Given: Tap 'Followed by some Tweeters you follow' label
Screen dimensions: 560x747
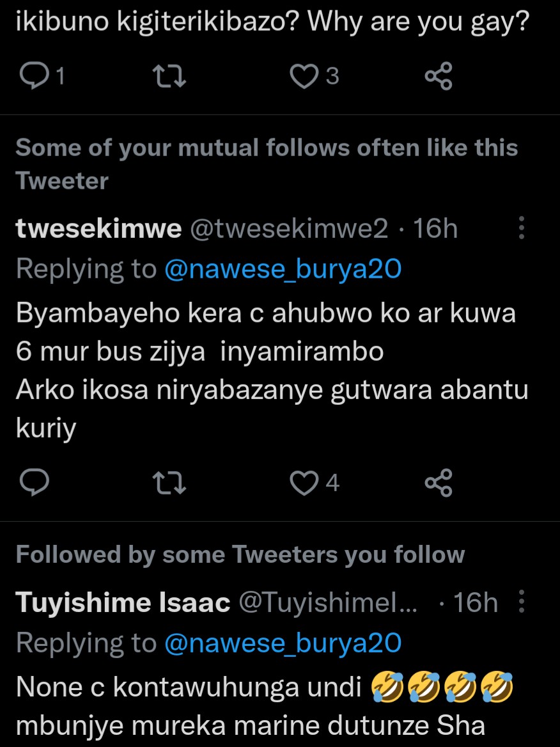Looking at the screenshot, I should tap(240, 554).
